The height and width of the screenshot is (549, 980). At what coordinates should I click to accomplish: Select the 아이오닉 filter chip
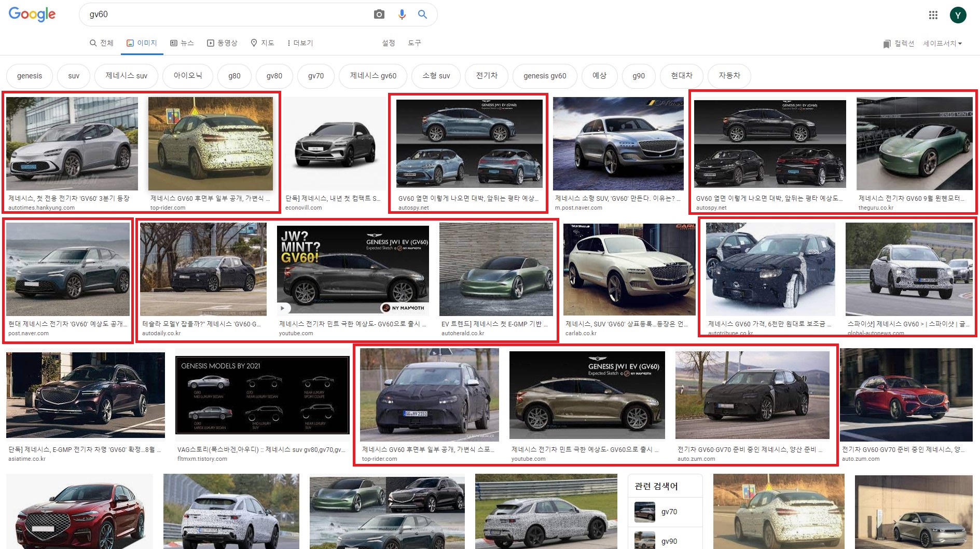point(188,76)
